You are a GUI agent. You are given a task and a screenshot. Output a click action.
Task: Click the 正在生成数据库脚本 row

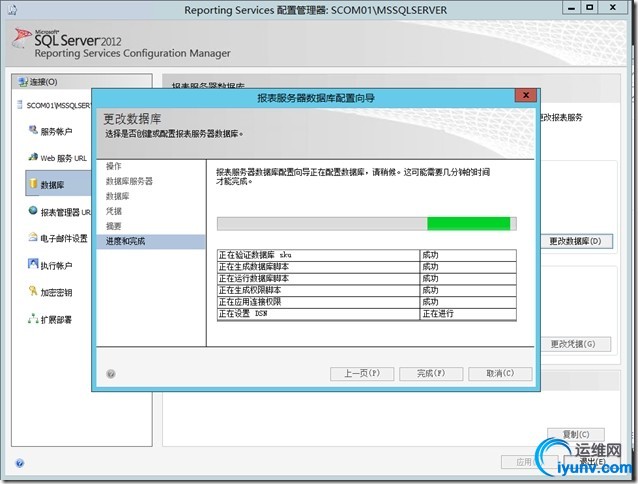(367, 267)
